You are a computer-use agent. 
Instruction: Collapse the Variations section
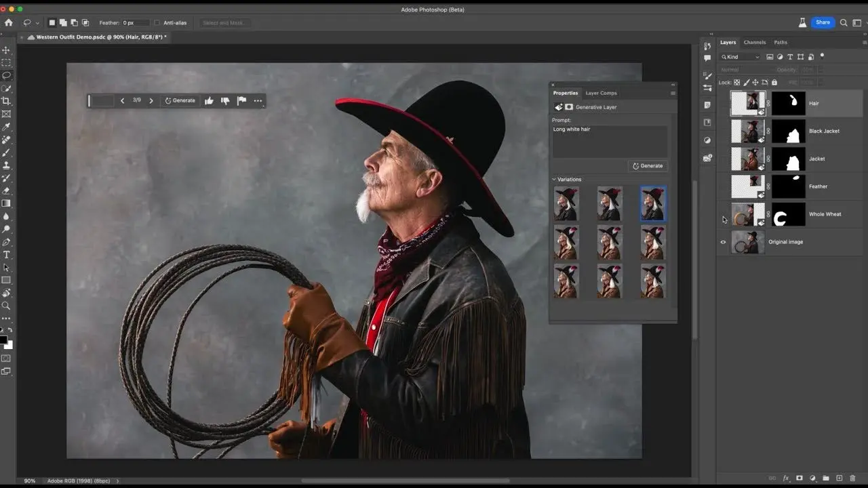click(555, 180)
